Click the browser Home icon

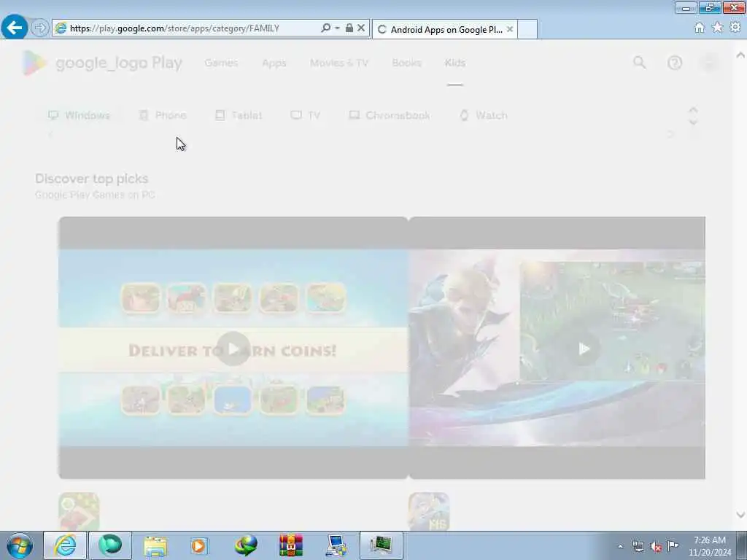coord(700,28)
